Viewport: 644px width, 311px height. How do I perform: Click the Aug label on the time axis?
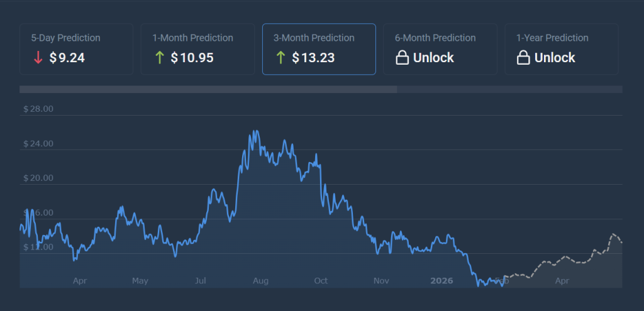(x=260, y=281)
